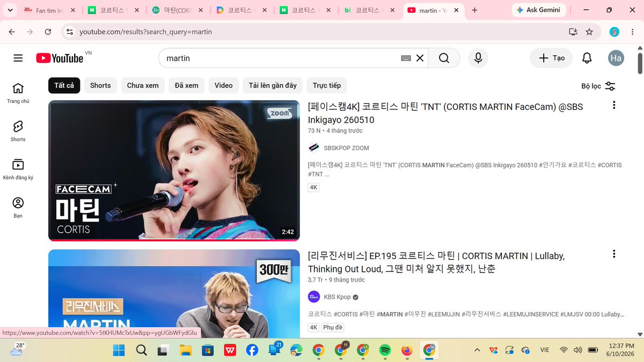Switch VIE input language in taskbar
This screenshot has height=362, width=644.
pos(545,350)
